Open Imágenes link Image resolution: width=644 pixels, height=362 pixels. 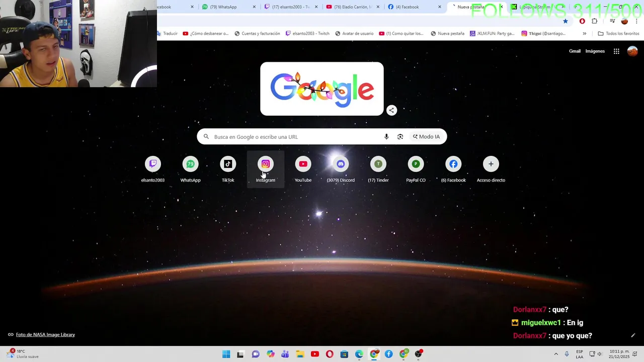tap(595, 51)
